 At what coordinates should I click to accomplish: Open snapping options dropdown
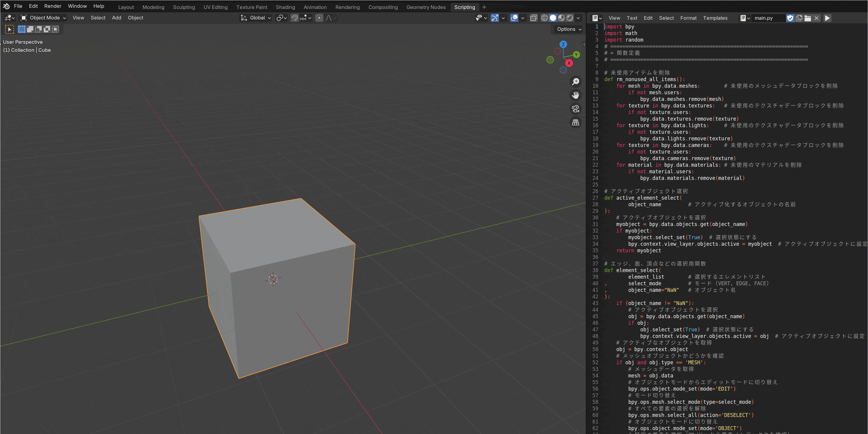(x=306, y=18)
